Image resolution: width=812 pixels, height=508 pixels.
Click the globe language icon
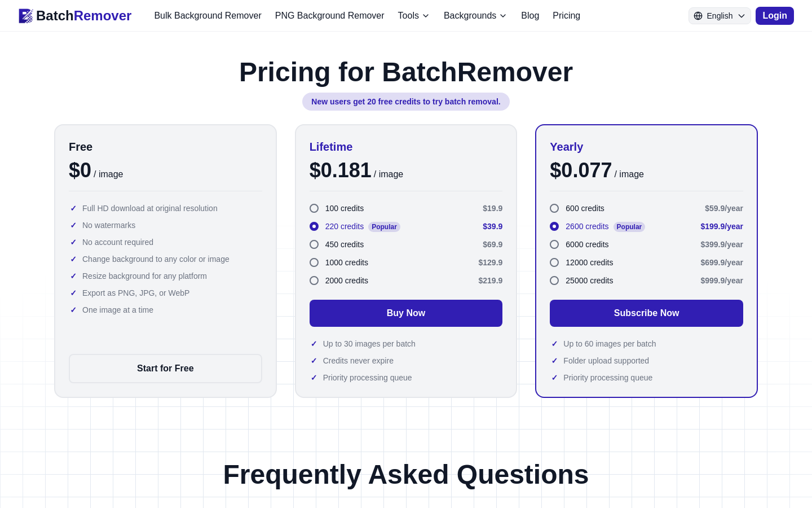pyautogui.click(x=698, y=16)
